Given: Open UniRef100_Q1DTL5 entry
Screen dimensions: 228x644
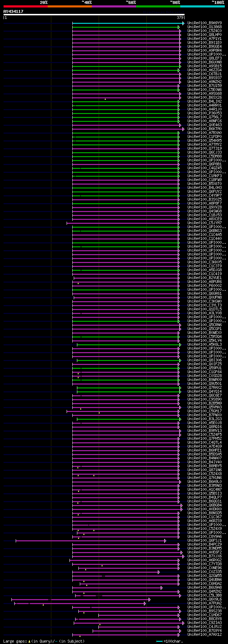Looking at the screenshot, I should coord(205,309).
